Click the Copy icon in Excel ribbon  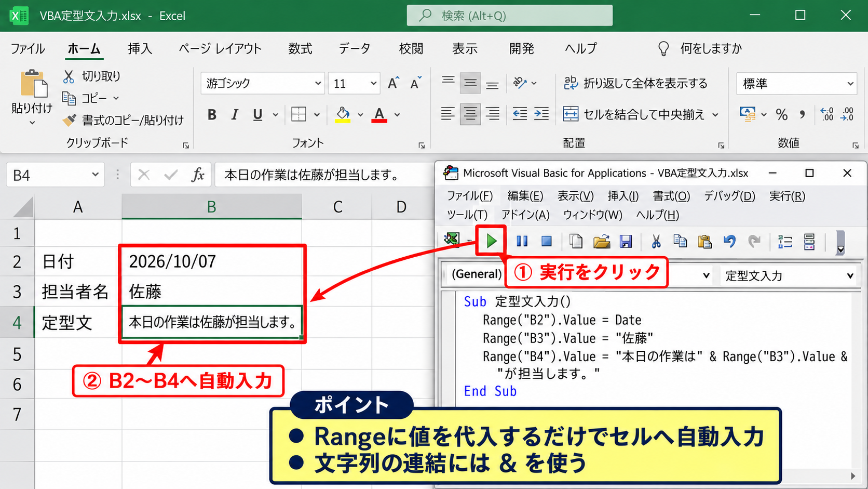(69, 98)
